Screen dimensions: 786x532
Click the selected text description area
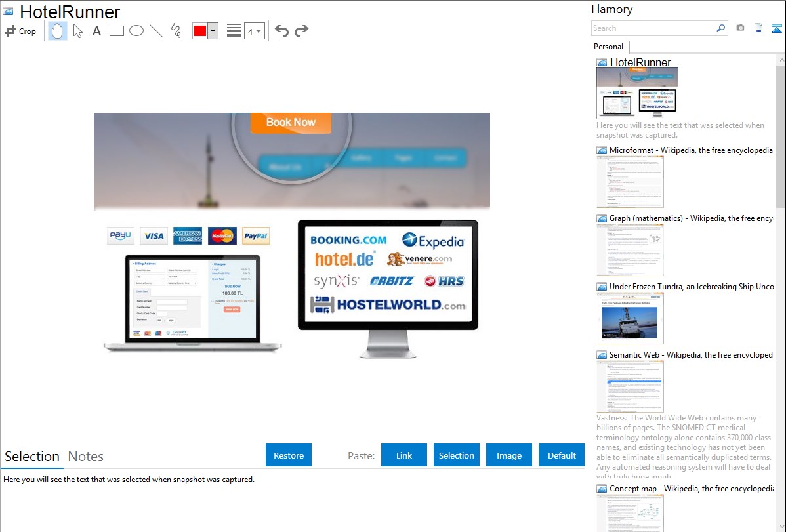click(129, 480)
